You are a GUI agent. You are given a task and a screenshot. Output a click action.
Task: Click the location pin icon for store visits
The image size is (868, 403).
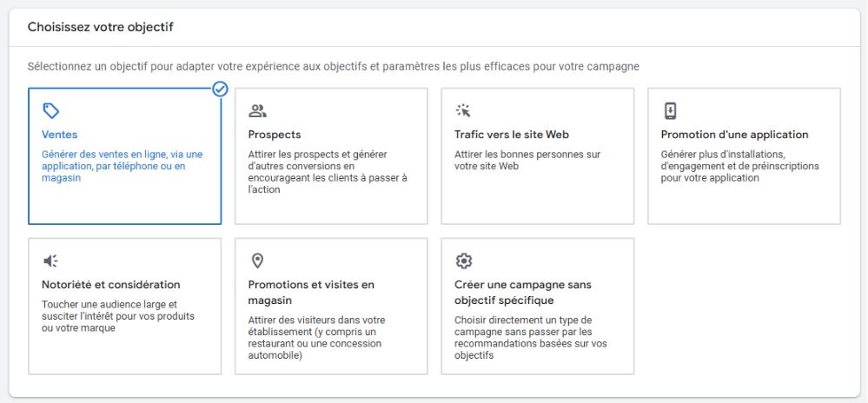(x=257, y=261)
